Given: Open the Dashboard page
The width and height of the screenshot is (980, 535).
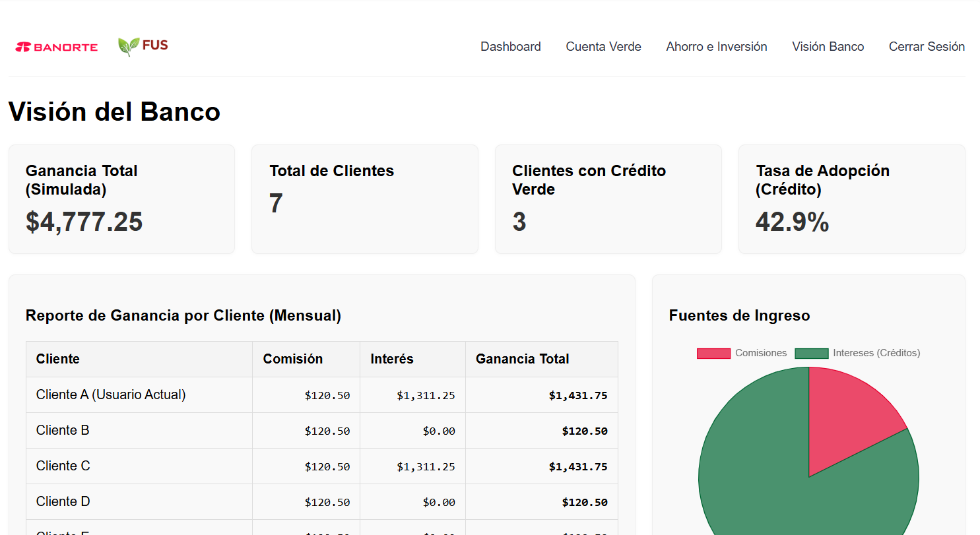Looking at the screenshot, I should [x=511, y=47].
